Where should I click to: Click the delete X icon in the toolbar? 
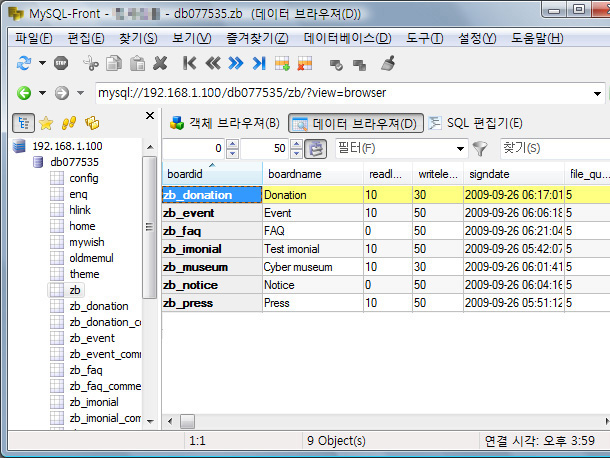coord(160,63)
